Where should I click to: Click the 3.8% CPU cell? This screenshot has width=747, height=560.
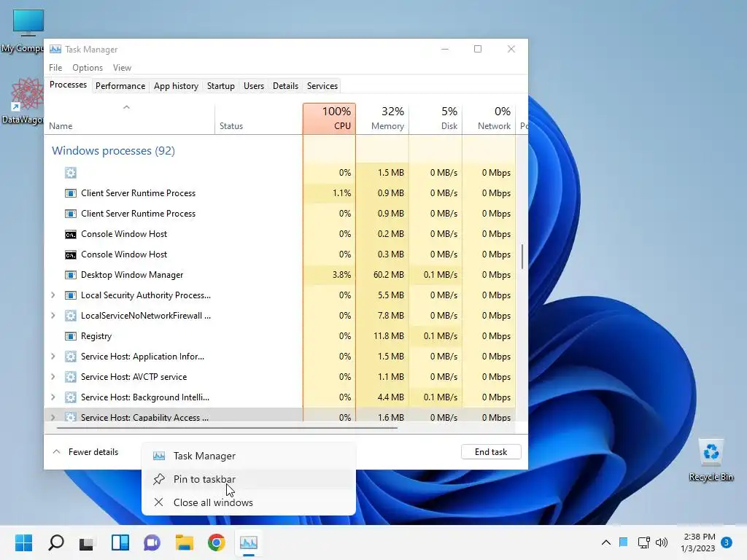tap(329, 275)
